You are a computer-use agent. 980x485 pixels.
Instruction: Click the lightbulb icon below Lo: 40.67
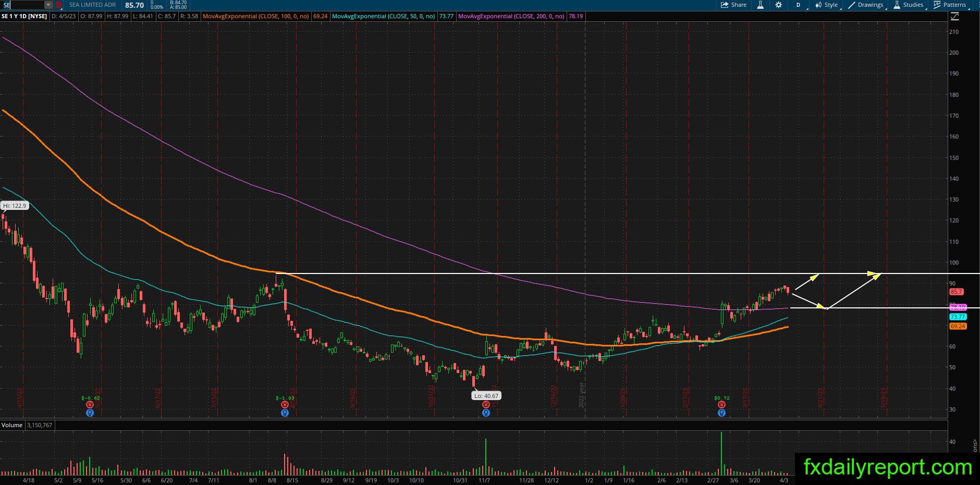click(486, 413)
